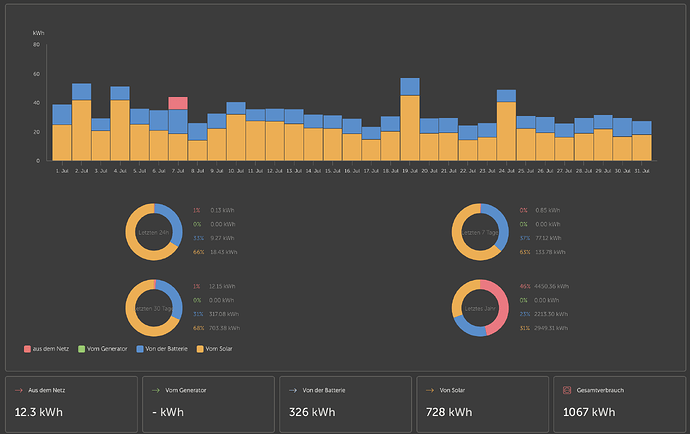This screenshot has height=434, width=690.
Task: Click the solar segment of the 31. Jul bar
Action: (642, 148)
